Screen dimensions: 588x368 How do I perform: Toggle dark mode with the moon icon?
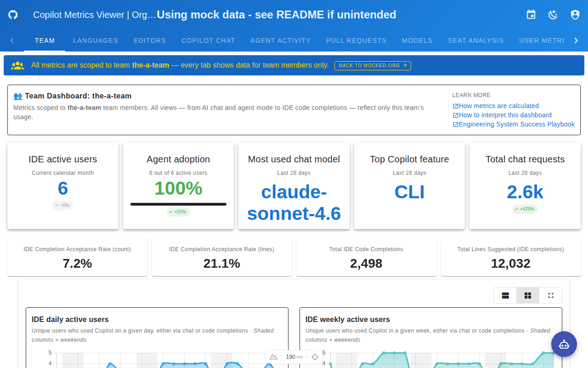tap(553, 15)
